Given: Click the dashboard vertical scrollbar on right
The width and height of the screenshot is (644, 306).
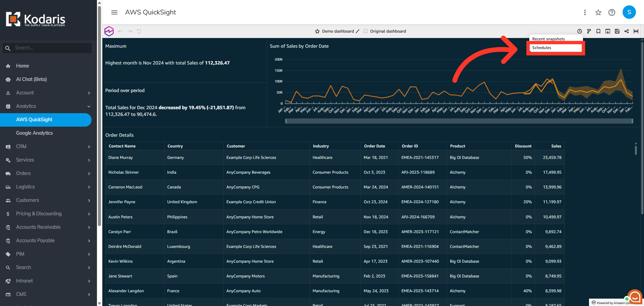Looking at the screenshot, I should pyautogui.click(x=642, y=128).
